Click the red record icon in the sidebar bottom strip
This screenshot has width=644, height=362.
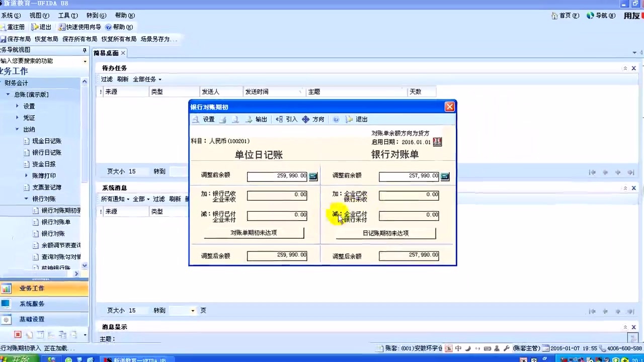(x=18, y=335)
